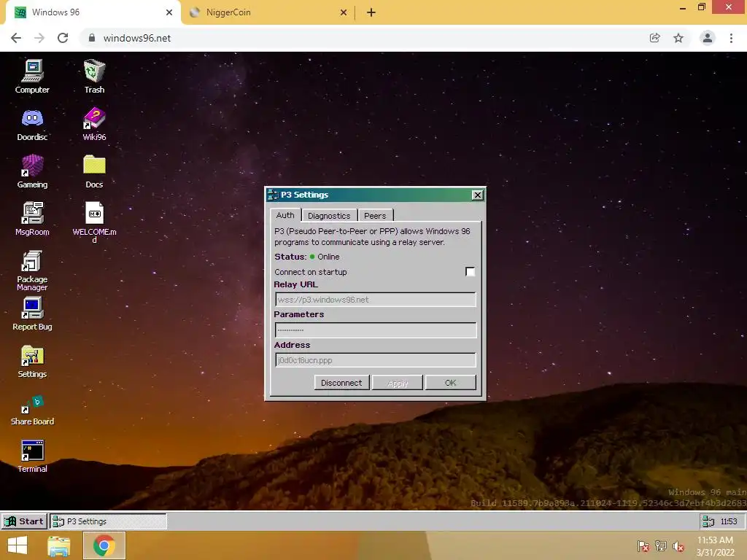Click the P3 Settings title bar icon
Image resolution: width=747 pixels, height=560 pixels.
(x=273, y=195)
